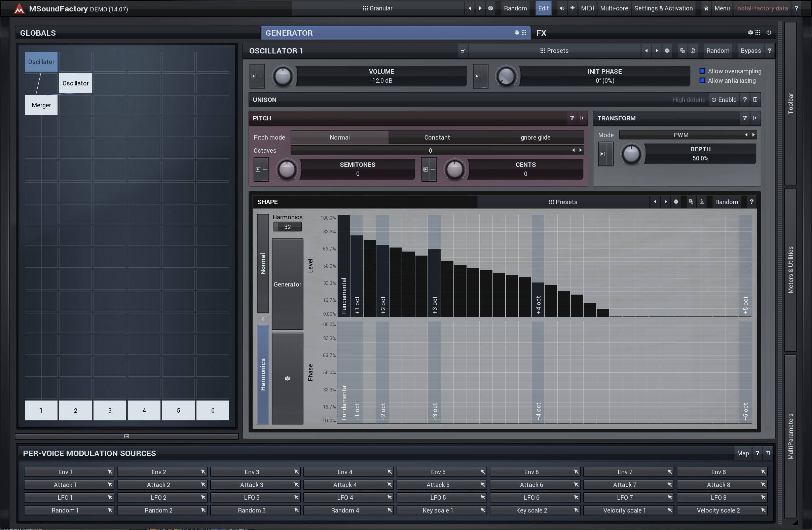Click the paste icon in Oscillator 1 header
Screen dimensions: 812x530
click(x=693, y=50)
